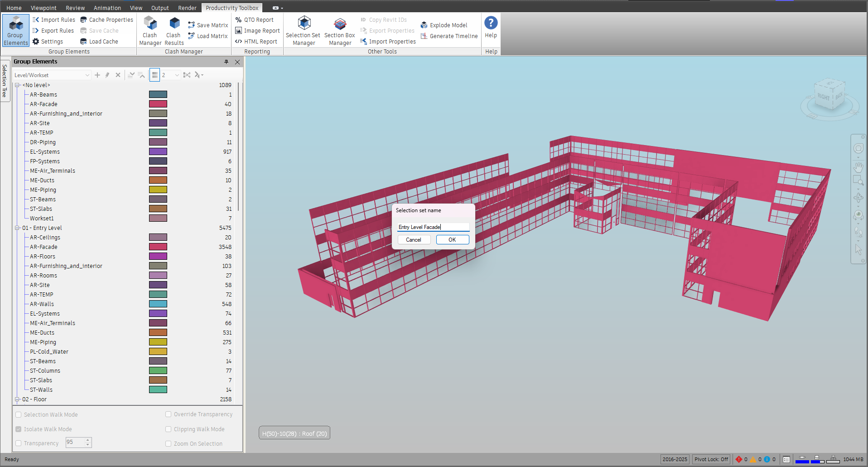
Task: Toggle the Zoom On Selection checkbox
Action: [169, 444]
